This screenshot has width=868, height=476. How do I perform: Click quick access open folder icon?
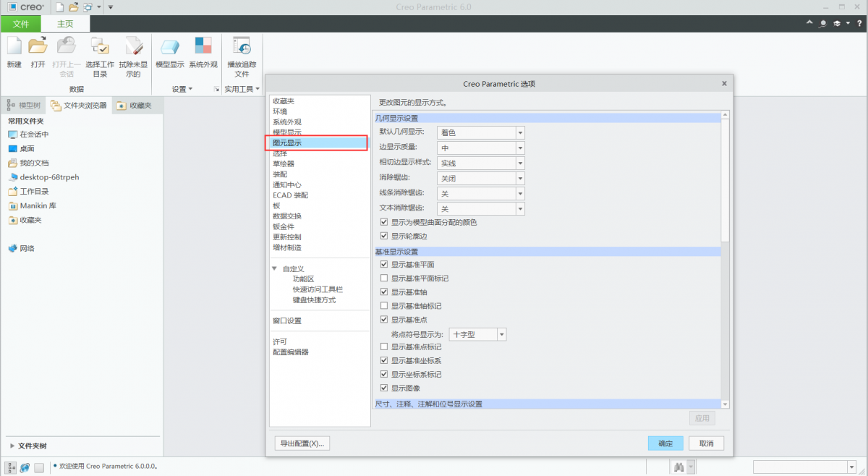click(x=73, y=7)
